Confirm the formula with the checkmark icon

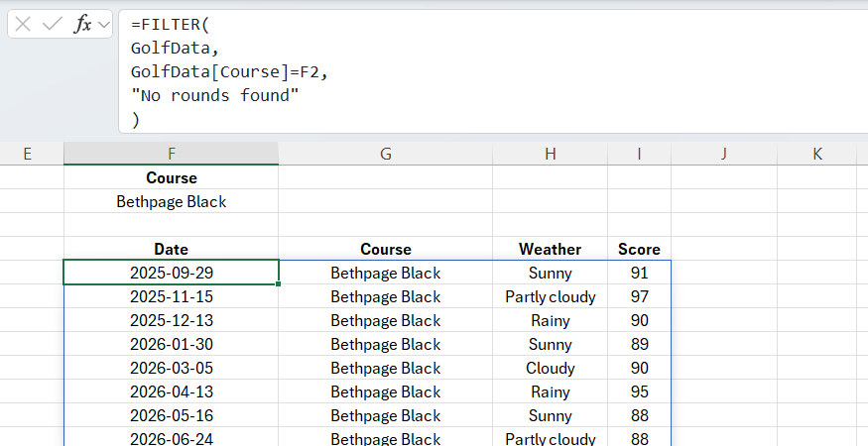click(52, 25)
